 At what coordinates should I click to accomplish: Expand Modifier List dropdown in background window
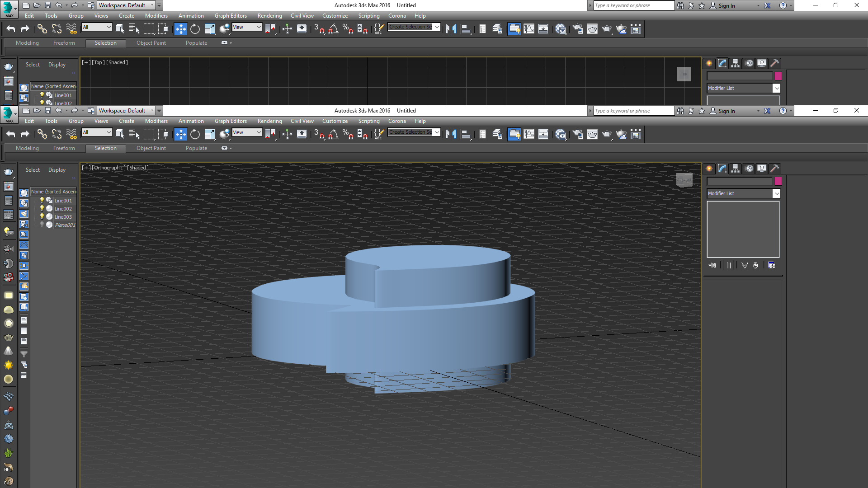coord(776,88)
